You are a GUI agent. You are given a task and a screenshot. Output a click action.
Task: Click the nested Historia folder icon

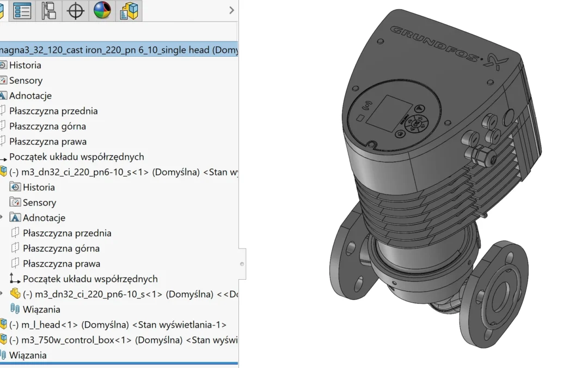point(15,187)
